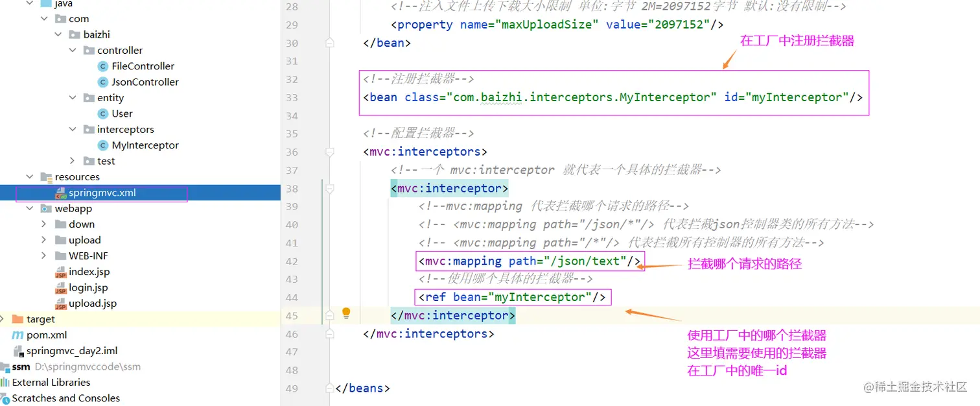Click the highlighted opening mvc:interceptor tag
The height and width of the screenshot is (406, 980).
(449, 188)
